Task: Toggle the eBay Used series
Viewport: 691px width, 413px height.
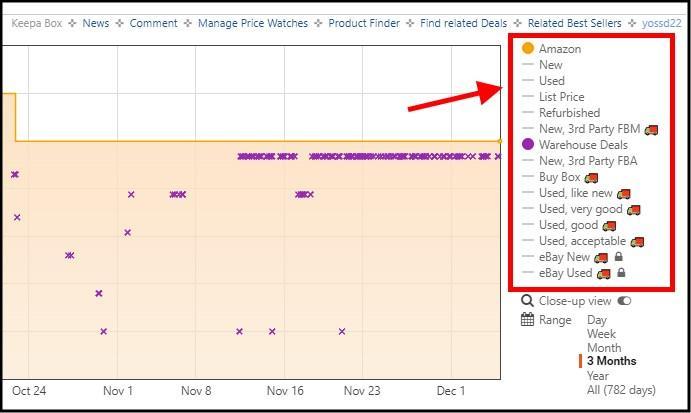Action: point(565,273)
